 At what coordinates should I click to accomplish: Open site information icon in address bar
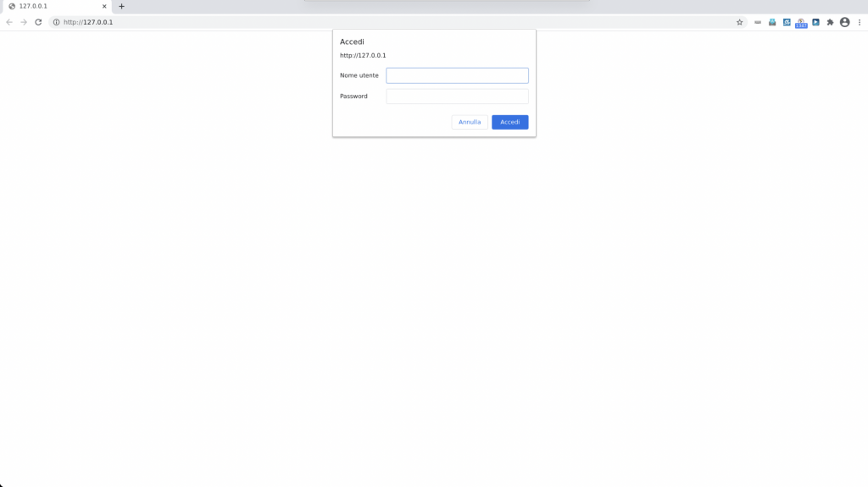pyautogui.click(x=56, y=22)
